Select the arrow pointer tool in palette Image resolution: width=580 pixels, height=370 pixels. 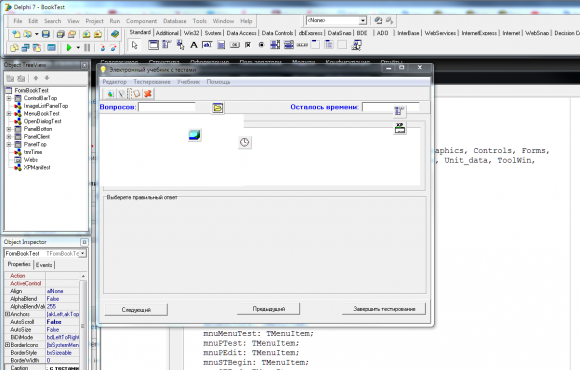pyautogui.click(x=135, y=45)
